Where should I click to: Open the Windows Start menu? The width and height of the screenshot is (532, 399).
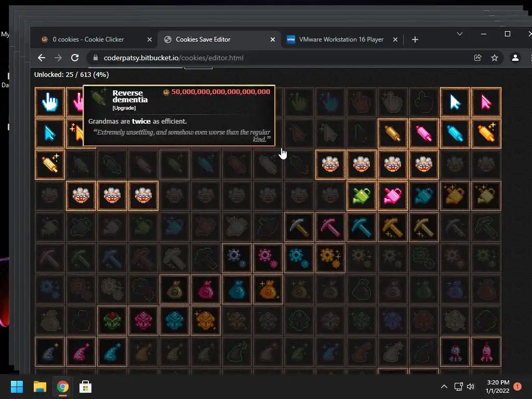tap(17, 387)
